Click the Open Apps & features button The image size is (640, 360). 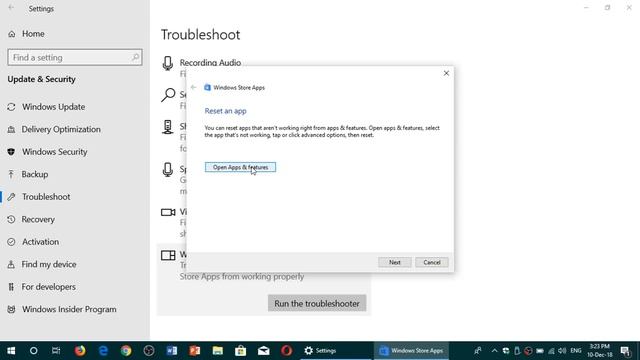[240, 167]
